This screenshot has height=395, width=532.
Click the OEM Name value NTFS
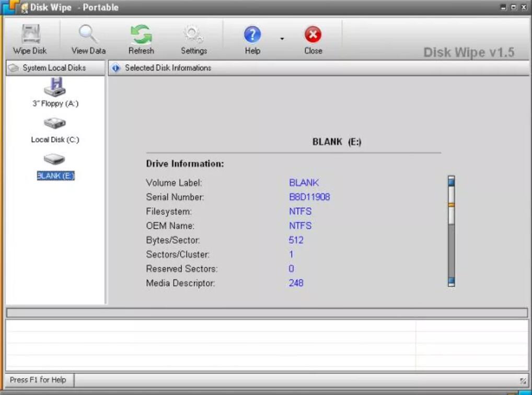coord(300,226)
